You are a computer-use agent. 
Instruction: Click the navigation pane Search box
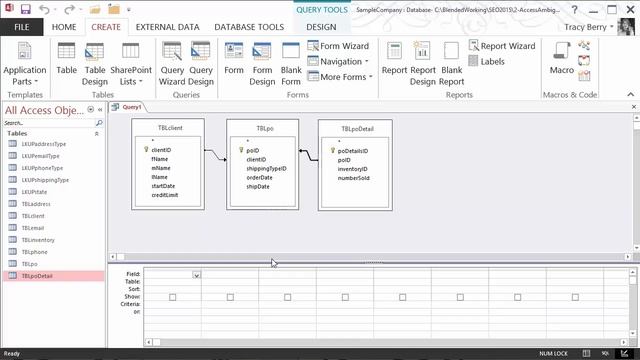[x=49, y=122]
